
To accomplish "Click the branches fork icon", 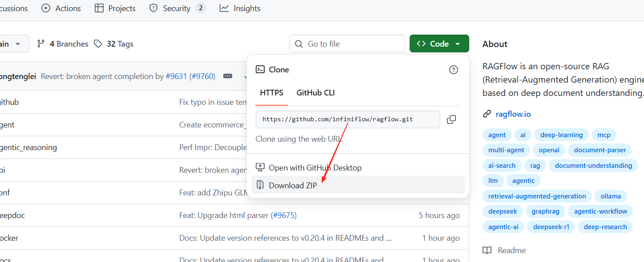I will (x=41, y=44).
